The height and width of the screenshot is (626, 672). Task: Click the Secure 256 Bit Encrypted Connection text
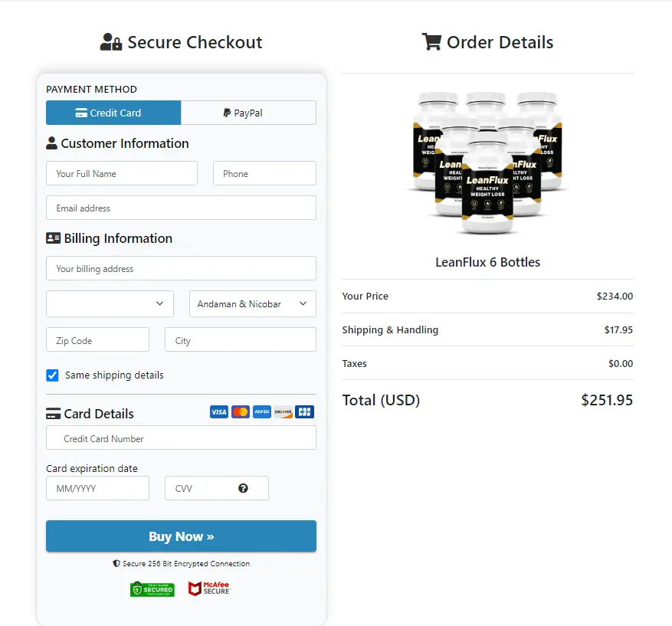181,563
